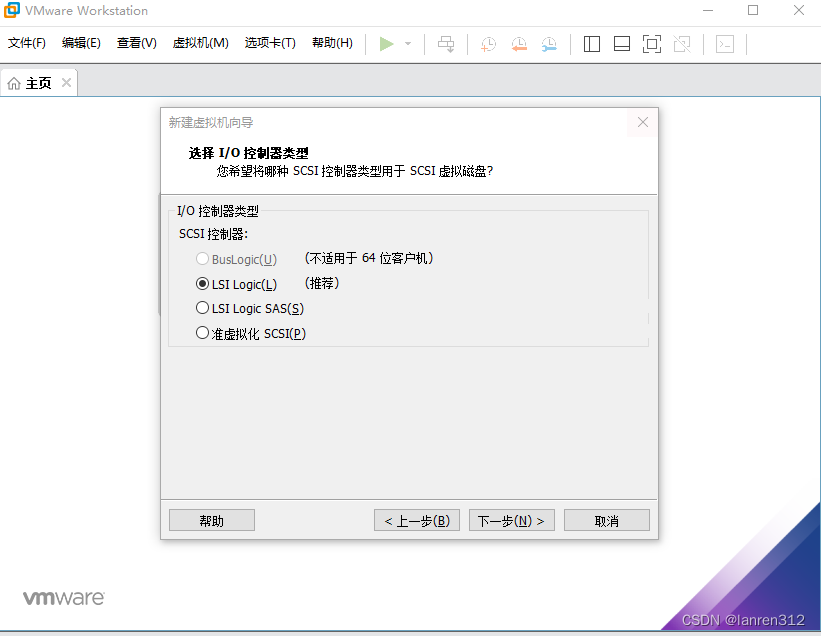Click the console view toolbar icon

coord(725,44)
